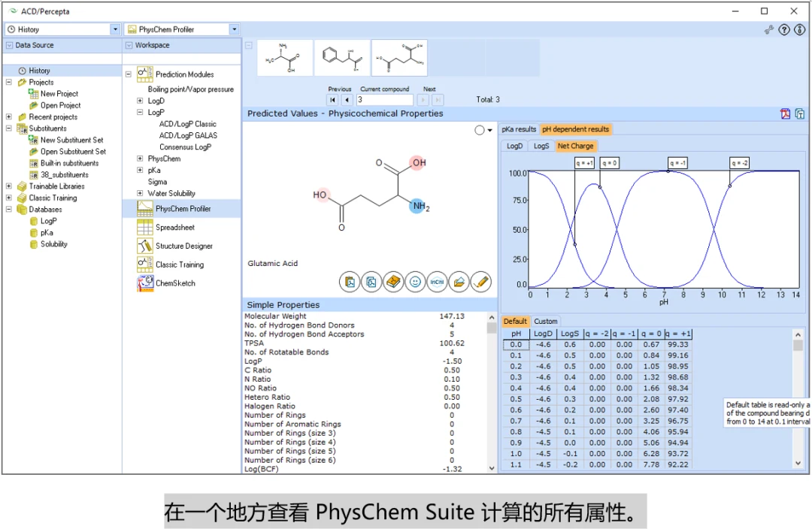
Task: Toggle the circle display option next to structure
Action: tap(480, 131)
